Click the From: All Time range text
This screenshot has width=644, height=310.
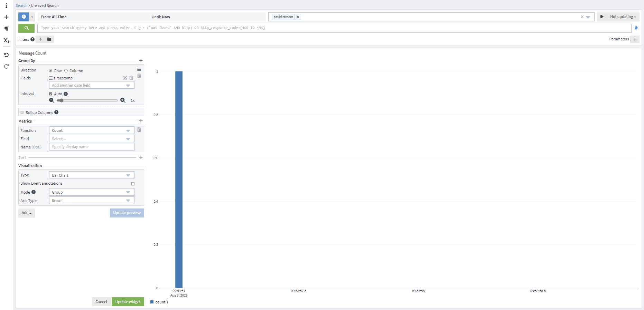(x=54, y=17)
